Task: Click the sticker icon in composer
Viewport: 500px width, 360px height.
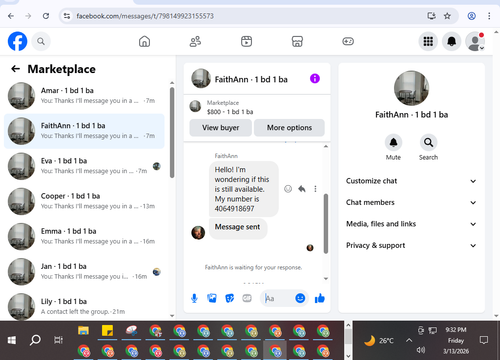Action: tap(230, 298)
